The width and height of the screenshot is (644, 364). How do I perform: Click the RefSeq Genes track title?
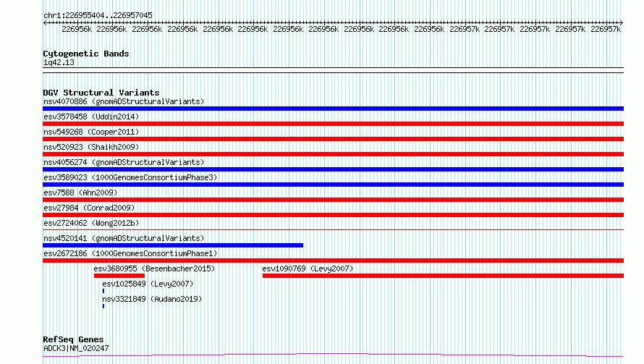pos(73,339)
